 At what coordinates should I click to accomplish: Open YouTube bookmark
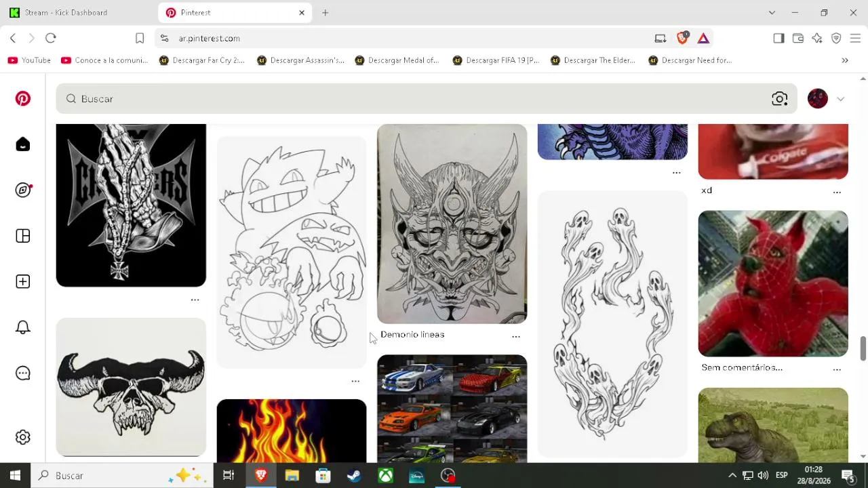[x=29, y=60]
